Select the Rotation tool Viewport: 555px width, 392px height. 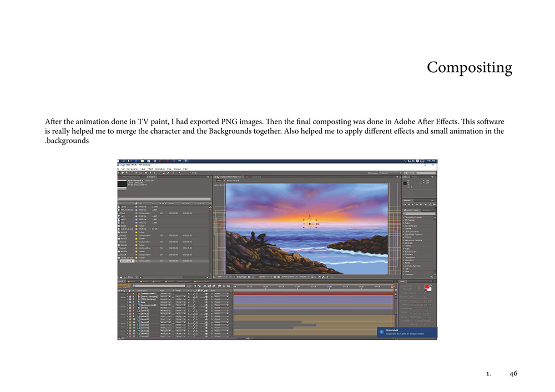pos(132,172)
